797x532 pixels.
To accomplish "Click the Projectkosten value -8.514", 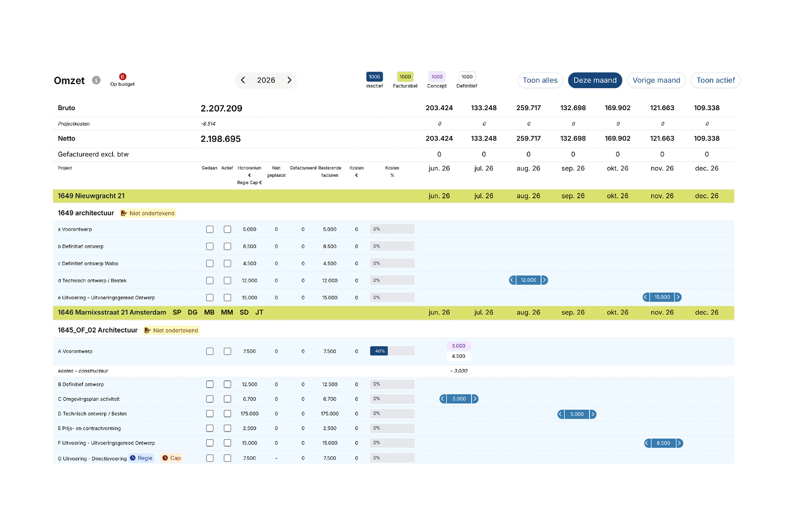I will tap(208, 124).
